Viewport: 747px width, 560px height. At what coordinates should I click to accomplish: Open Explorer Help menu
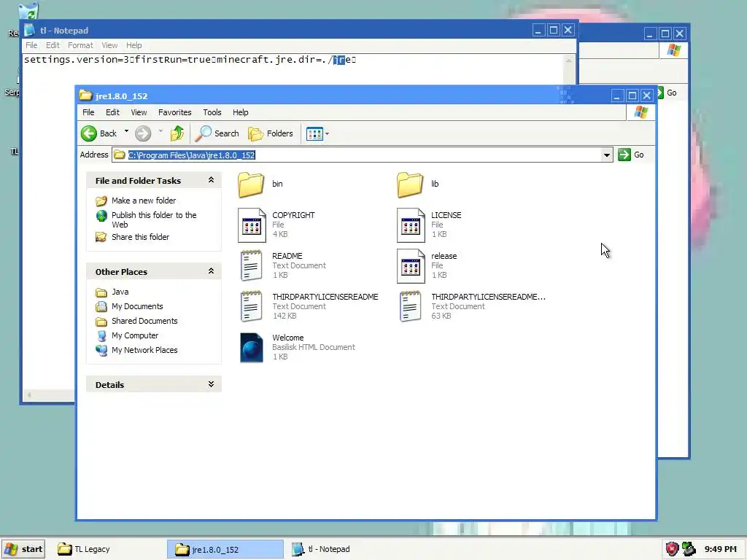pos(240,112)
